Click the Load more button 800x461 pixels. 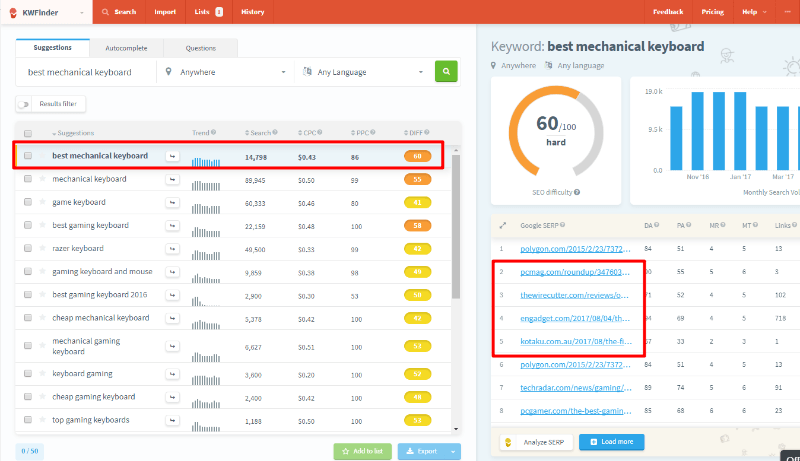[x=612, y=442]
